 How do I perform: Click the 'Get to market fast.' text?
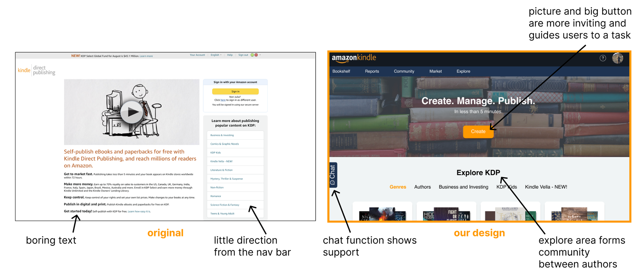coord(78,174)
